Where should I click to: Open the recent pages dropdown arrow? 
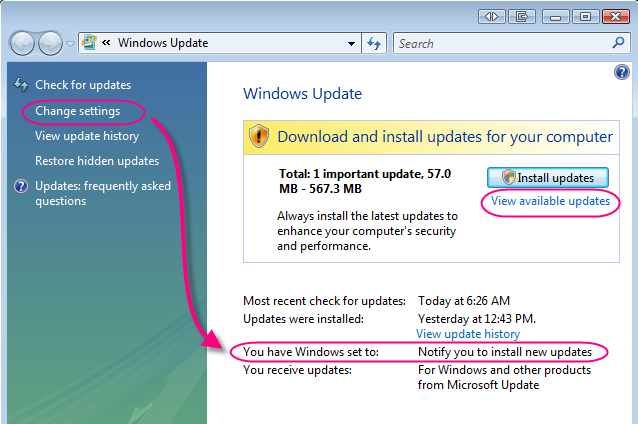point(70,44)
